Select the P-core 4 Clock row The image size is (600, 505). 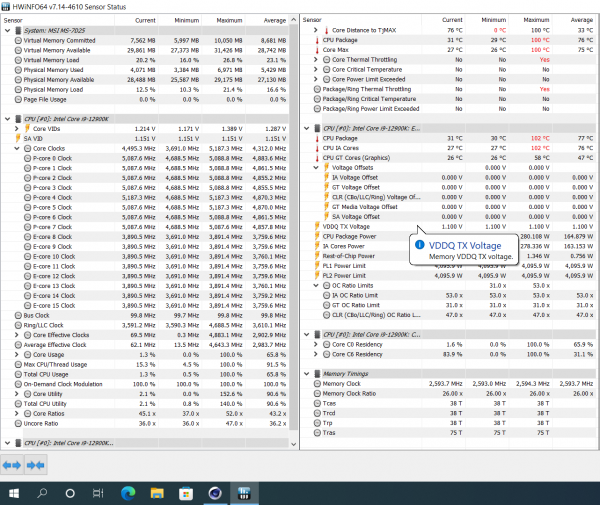[145, 197]
